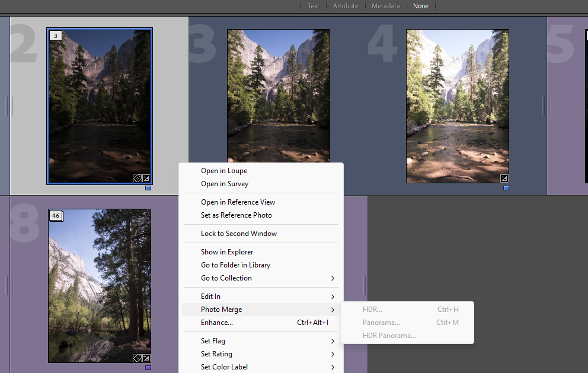Select Open in Reference View
This screenshot has width=588, height=373.
261,202
